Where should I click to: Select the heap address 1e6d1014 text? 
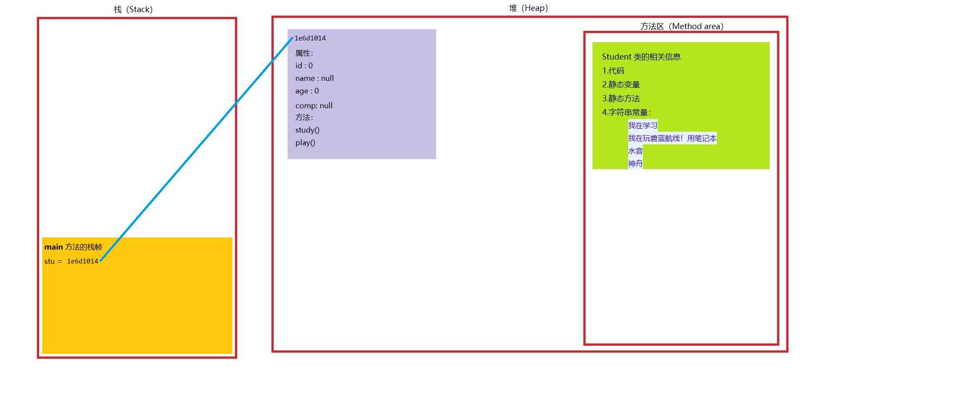coord(310,38)
